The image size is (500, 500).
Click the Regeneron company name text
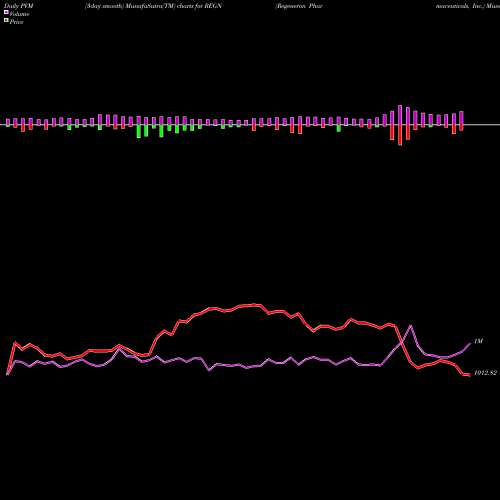coord(299,6)
